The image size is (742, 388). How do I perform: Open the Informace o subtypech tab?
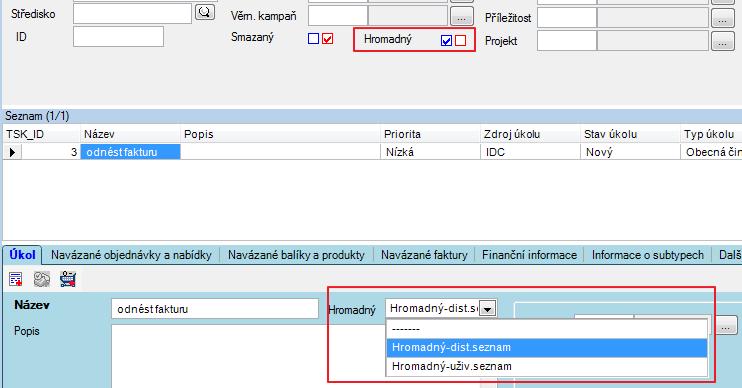[x=648, y=256]
